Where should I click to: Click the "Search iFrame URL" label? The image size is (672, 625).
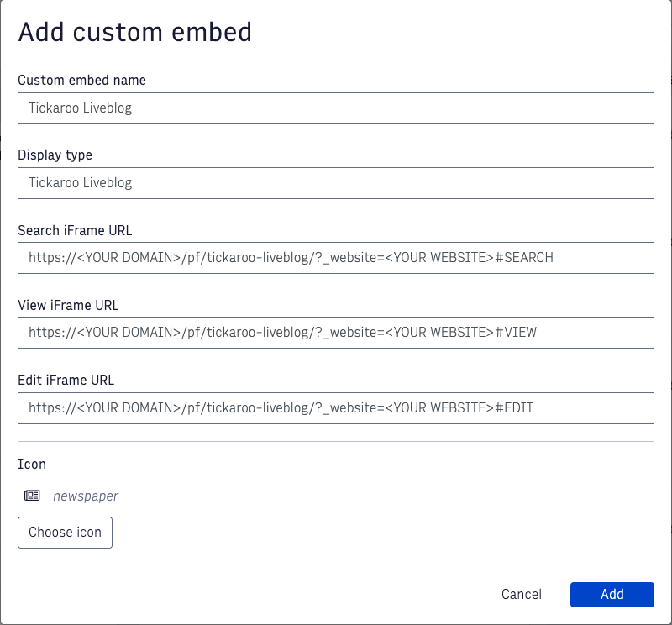[x=75, y=230]
